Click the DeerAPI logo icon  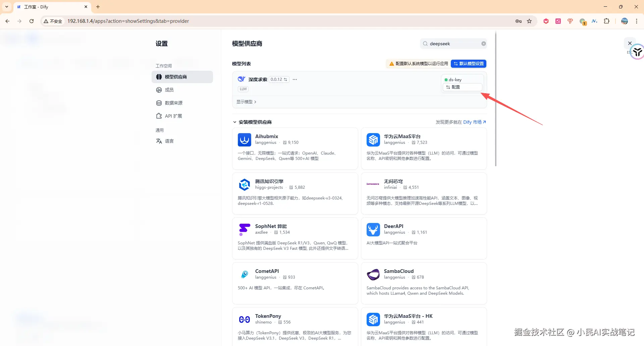tap(373, 230)
